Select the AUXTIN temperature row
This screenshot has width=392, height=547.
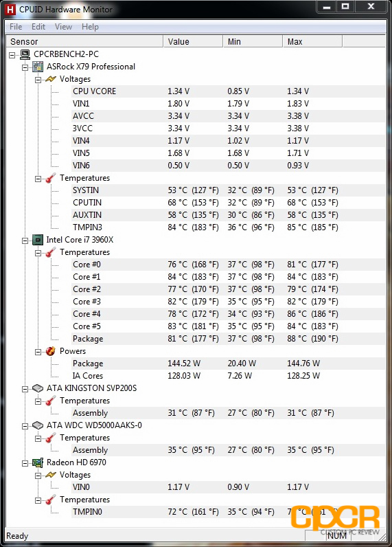pyautogui.click(x=229, y=215)
